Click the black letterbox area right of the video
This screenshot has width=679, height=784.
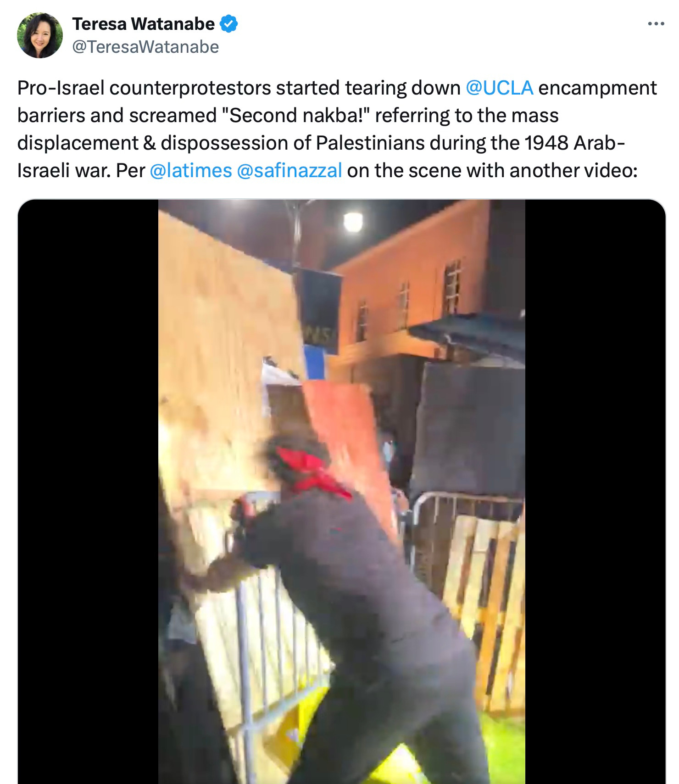coord(595,491)
